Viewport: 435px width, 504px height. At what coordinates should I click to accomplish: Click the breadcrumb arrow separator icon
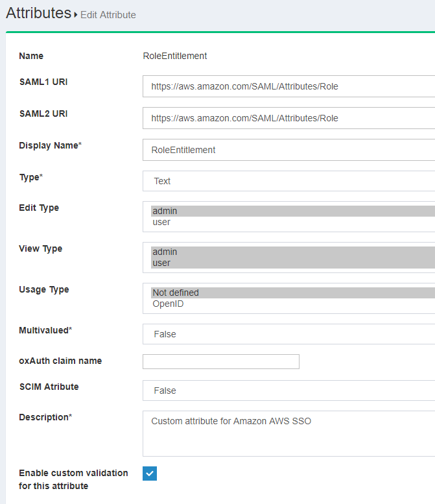(x=76, y=14)
